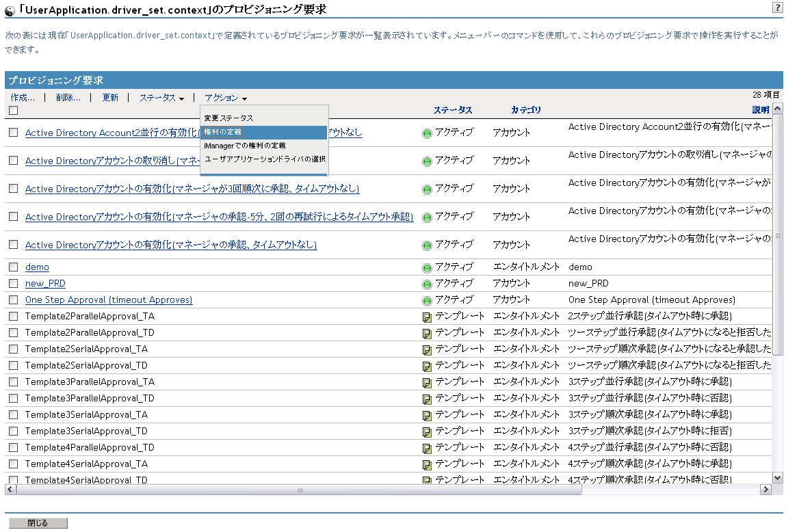Open the ステータス dropdown menu
Viewport: 786px width, 532px height.
pos(161,98)
